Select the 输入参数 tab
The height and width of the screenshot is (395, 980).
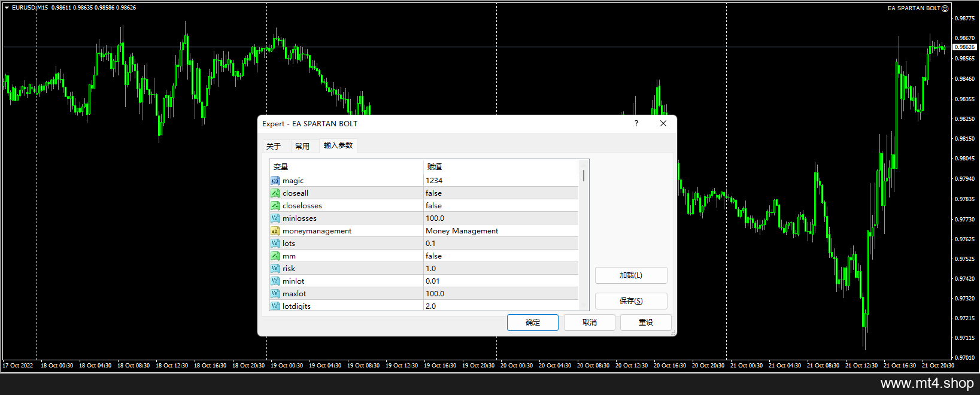(x=338, y=145)
